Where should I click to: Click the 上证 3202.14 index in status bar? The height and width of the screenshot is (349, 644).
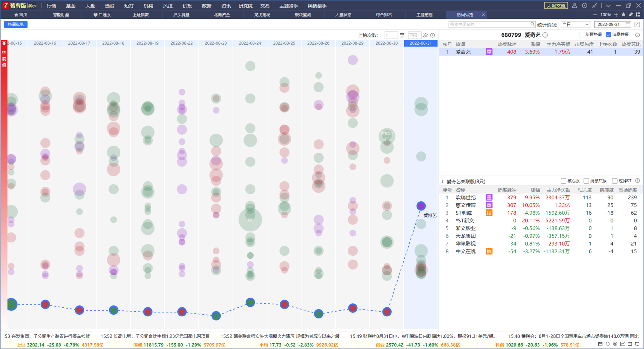click(60, 345)
